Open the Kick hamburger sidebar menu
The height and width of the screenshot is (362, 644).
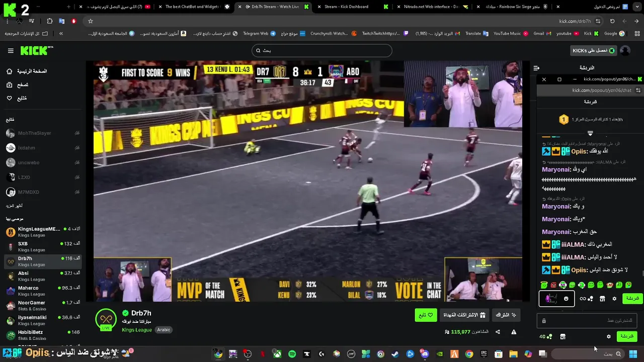tap(11, 51)
